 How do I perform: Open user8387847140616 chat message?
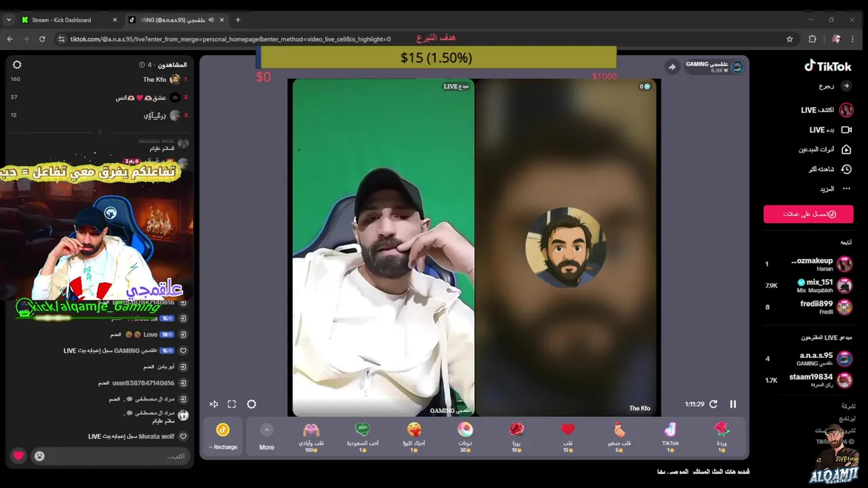pyautogui.click(x=143, y=383)
